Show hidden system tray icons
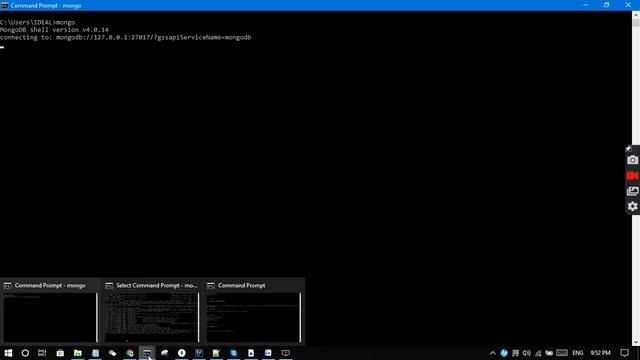This screenshot has width=640, height=360. pyautogui.click(x=493, y=353)
